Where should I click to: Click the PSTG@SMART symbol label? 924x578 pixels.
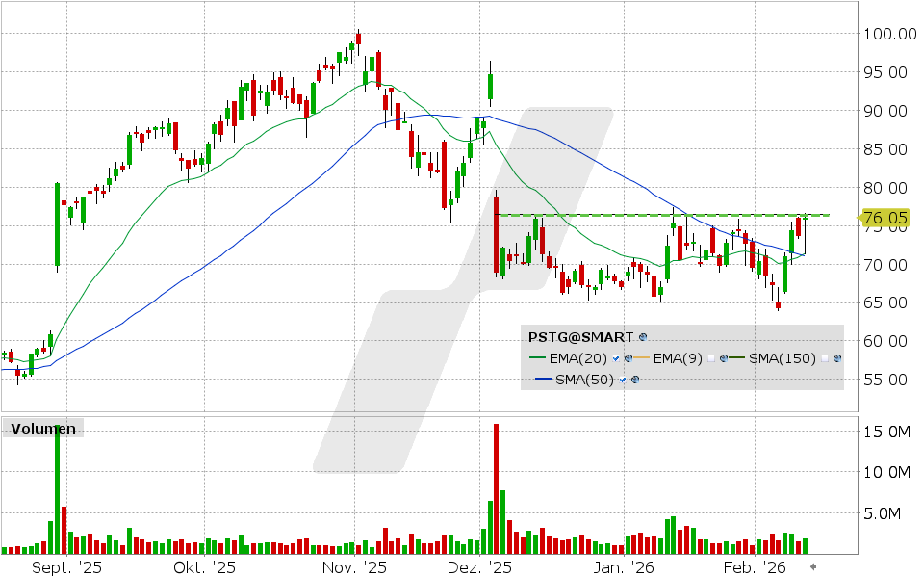[578, 336]
